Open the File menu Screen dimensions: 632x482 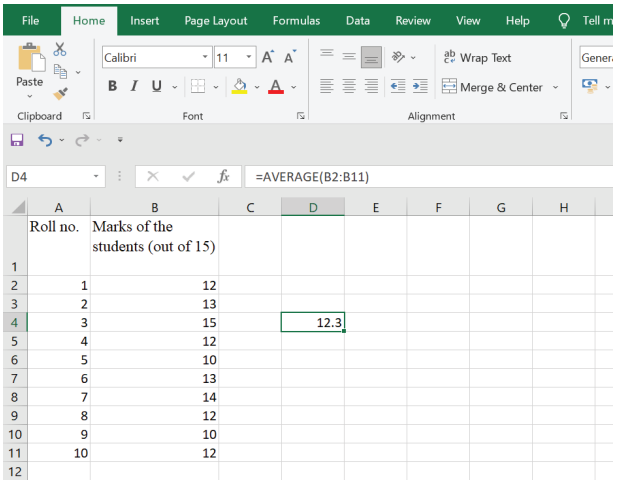30,20
